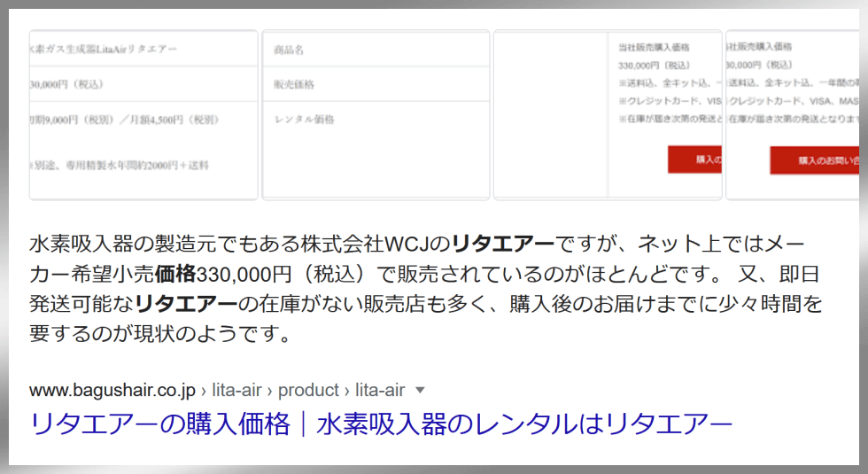The height and width of the screenshot is (474, 868).
Task: Click the red 購入のお問い合 button in the last thumbnail
Action: click(x=815, y=160)
